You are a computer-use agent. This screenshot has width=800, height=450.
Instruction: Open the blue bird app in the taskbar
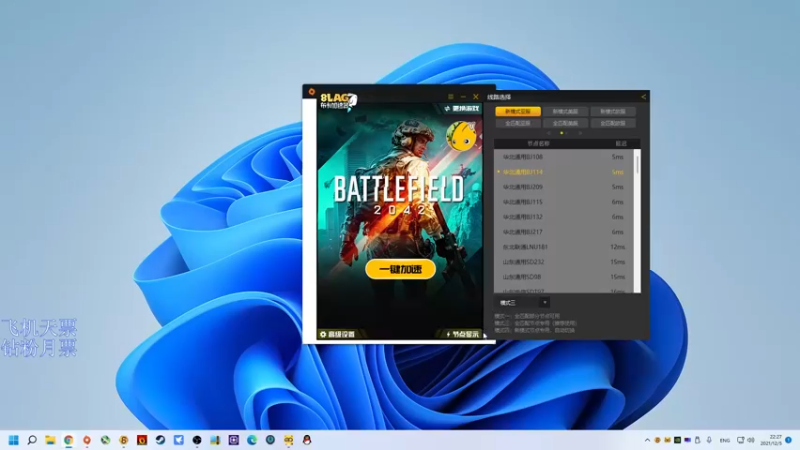pyautogui.click(x=179, y=440)
